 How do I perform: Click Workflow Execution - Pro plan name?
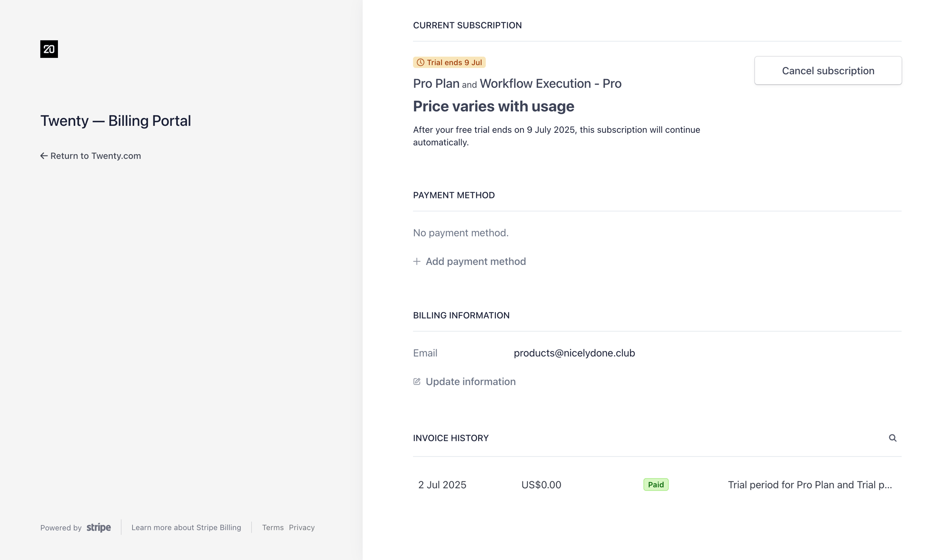pyautogui.click(x=551, y=83)
